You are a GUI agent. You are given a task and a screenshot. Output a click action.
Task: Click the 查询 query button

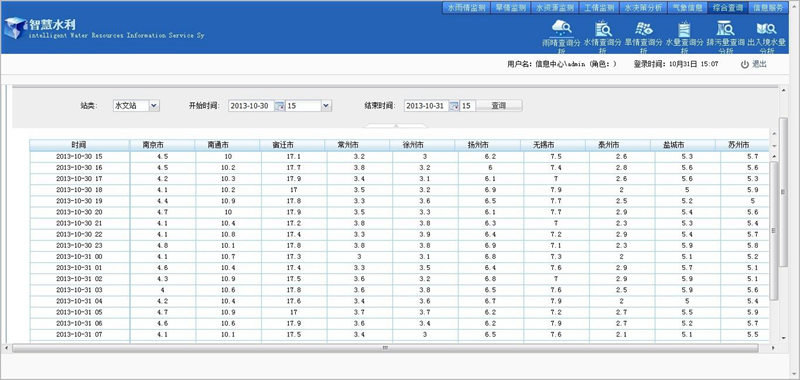pos(498,106)
